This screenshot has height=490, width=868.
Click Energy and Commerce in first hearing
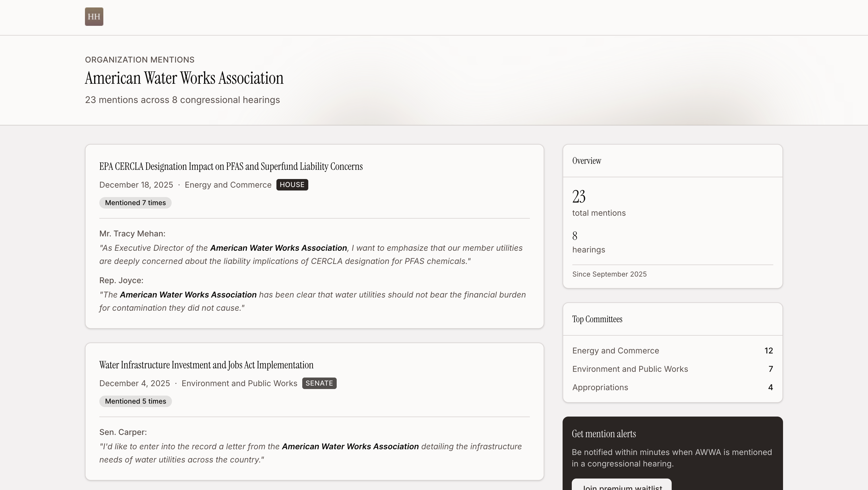(228, 185)
